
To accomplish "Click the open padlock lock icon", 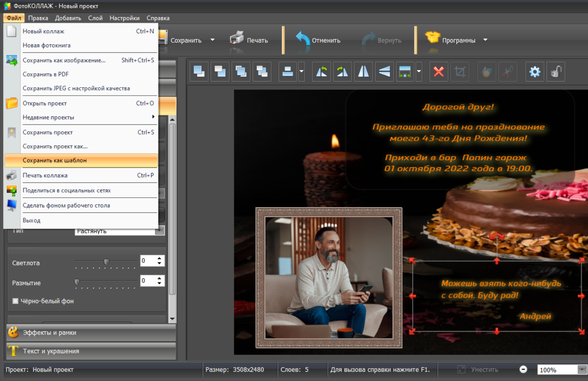I will (x=556, y=72).
